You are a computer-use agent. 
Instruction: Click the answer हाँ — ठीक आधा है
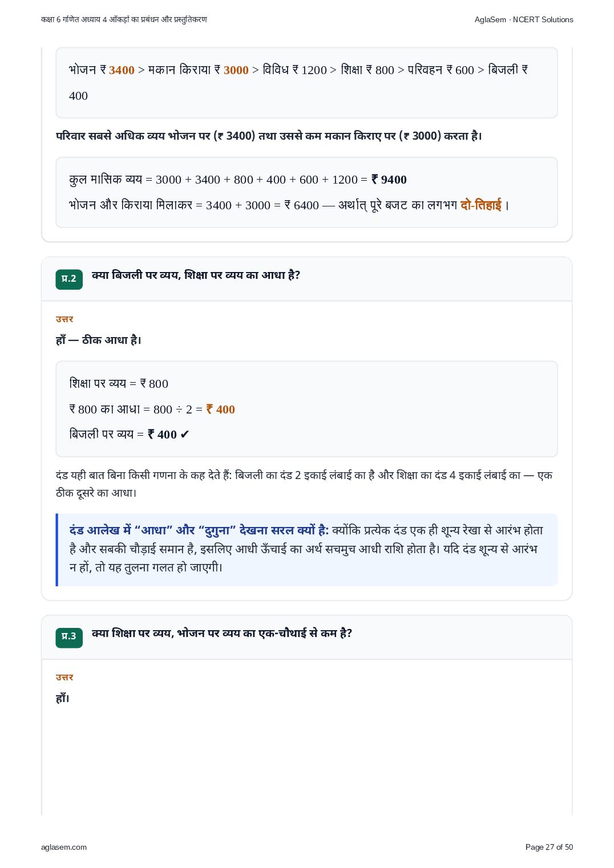pos(99,340)
